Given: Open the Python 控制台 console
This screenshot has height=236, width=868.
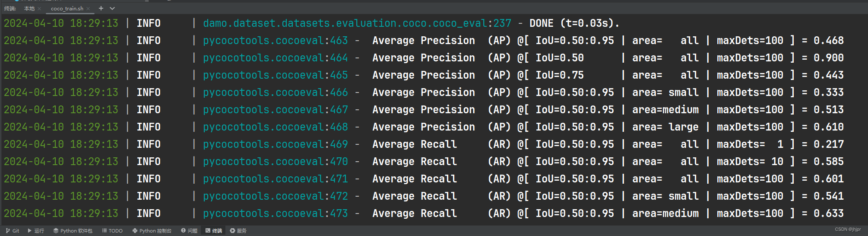Looking at the screenshot, I should click(152, 231).
